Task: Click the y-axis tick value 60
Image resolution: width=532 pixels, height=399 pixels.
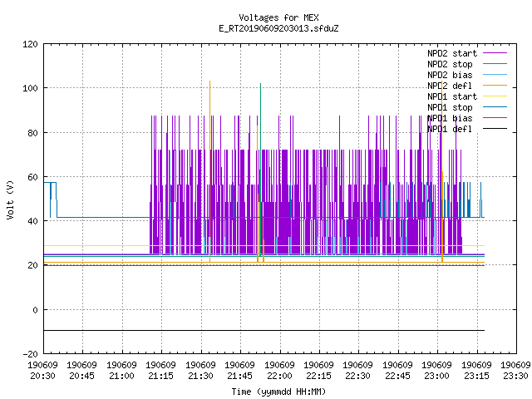Action: click(32, 177)
